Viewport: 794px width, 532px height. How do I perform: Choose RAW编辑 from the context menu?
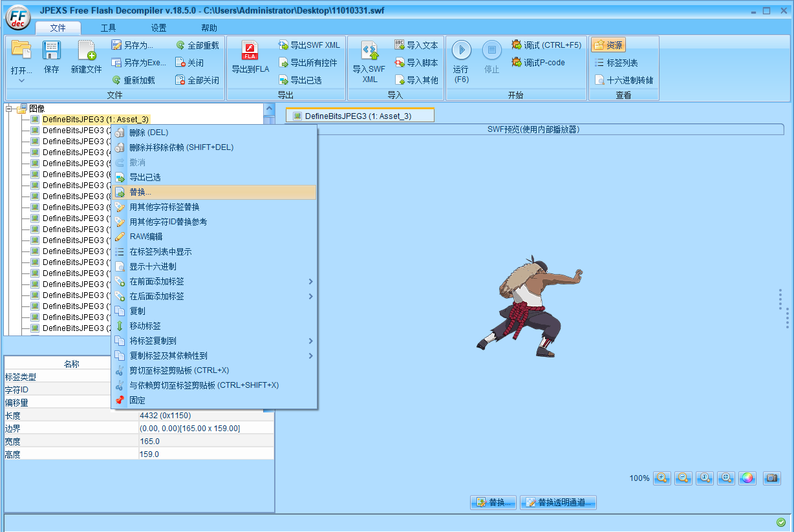coord(214,237)
